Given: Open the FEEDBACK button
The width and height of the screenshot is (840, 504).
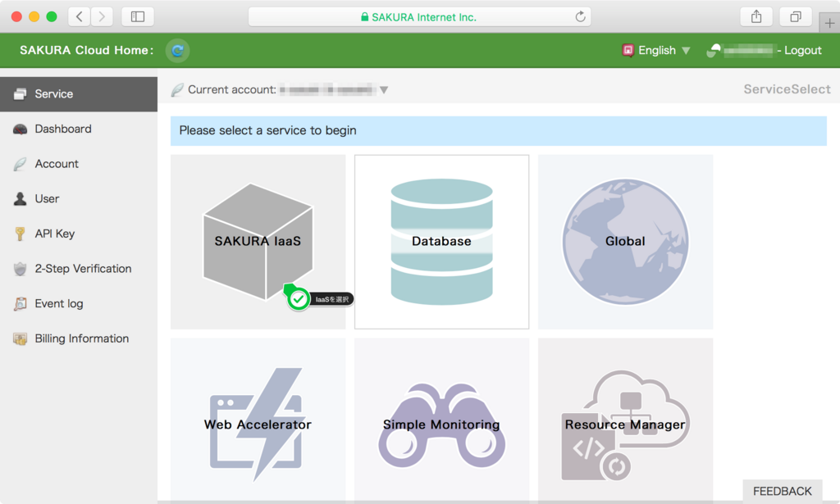Looking at the screenshot, I should [782, 491].
